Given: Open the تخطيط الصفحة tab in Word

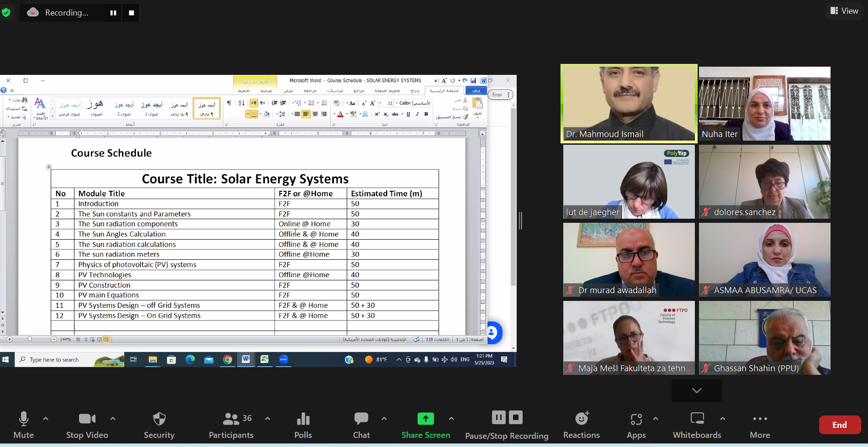Looking at the screenshot, I should tap(387, 91).
